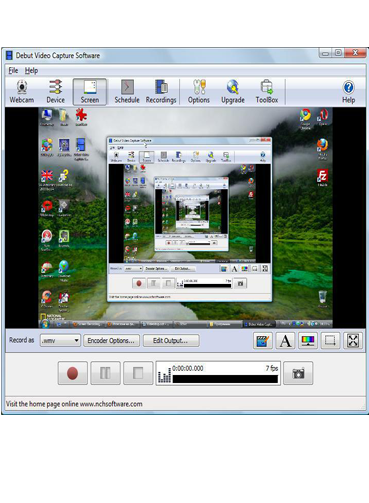369x503 pixels.
Task: Click the 7 fps frame rate text
Action: click(x=272, y=368)
